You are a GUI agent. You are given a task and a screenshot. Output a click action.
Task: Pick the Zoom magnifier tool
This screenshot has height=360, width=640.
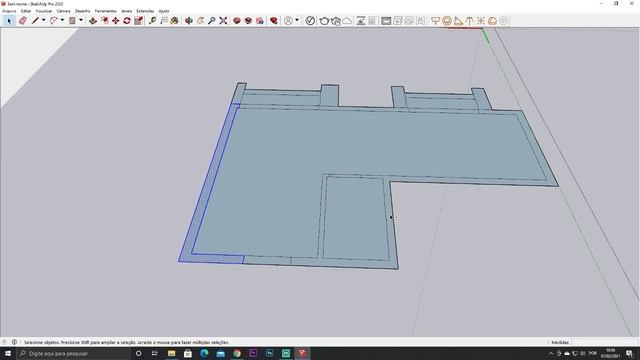(211, 20)
